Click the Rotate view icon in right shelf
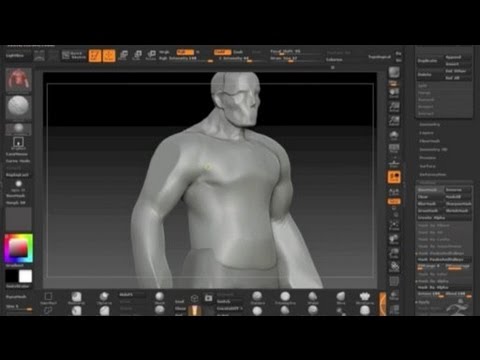The height and width of the screenshot is (360, 480). coord(394,267)
